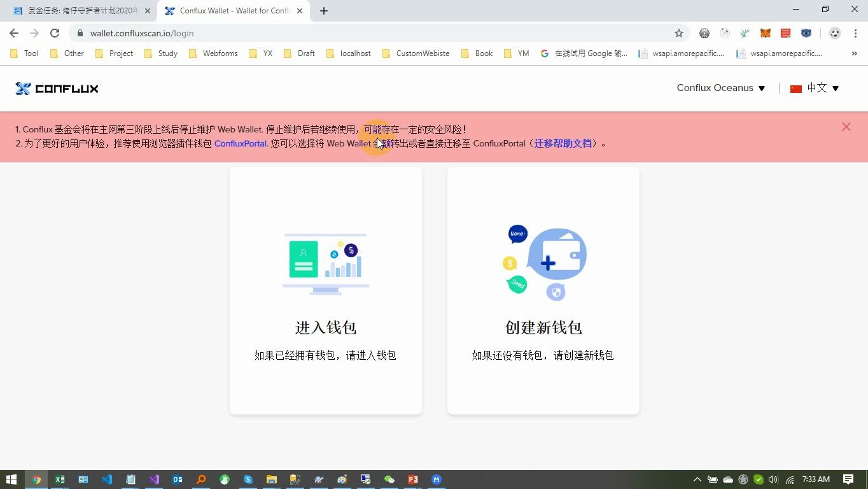Open PowerPoint from the taskbar
This screenshot has height=489, width=868.
[x=413, y=479]
